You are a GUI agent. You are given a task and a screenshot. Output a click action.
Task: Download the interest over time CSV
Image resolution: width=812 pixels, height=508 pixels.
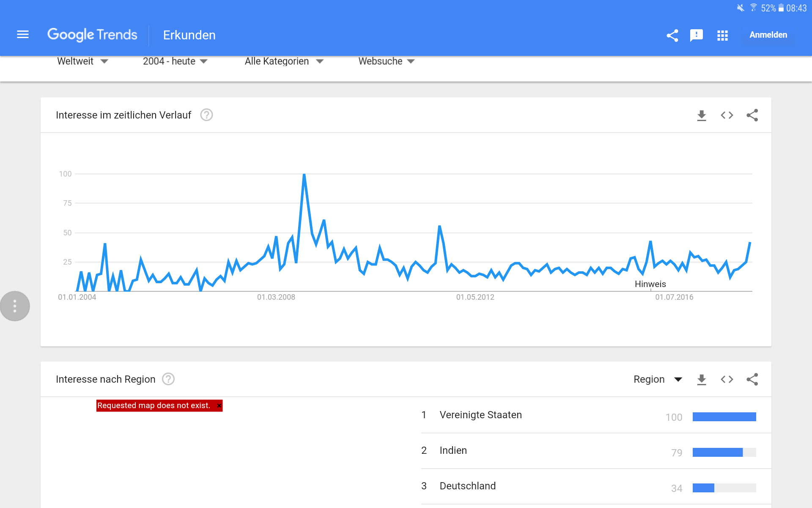[702, 115]
